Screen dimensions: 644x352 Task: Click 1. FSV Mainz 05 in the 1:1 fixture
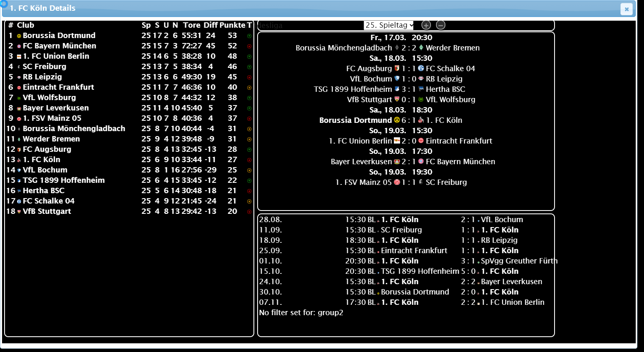(x=364, y=182)
